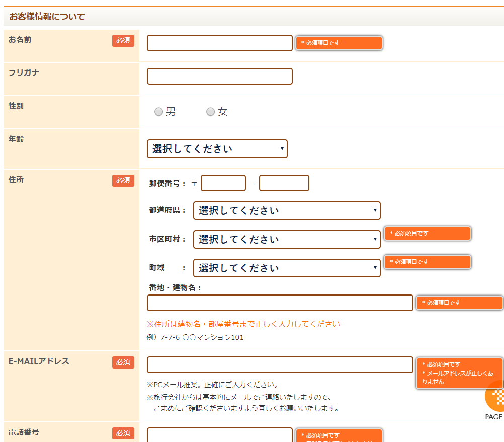Focus the E-MAILアドレス input field

(x=280, y=365)
